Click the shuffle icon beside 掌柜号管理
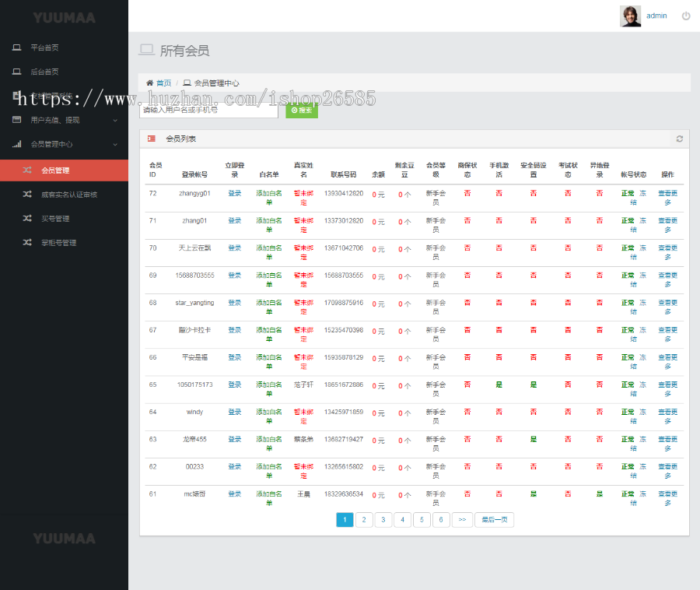This screenshot has height=590, width=700. point(27,243)
